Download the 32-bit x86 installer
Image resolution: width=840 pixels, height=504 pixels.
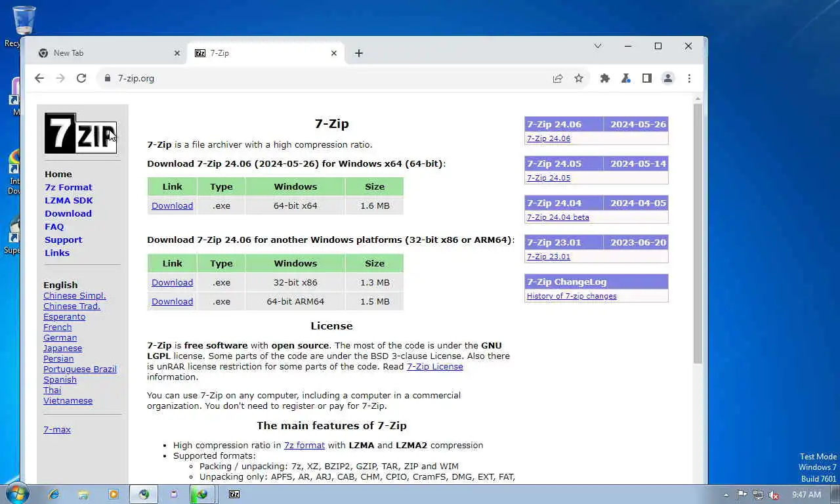pyautogui.click(x=172, y=282)
